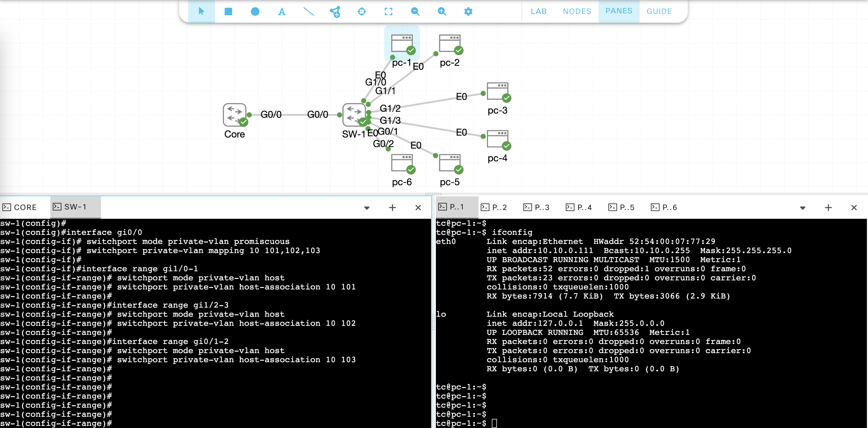Add new tab in left pane
Screen dimensions: 868x428
(392, 208)
